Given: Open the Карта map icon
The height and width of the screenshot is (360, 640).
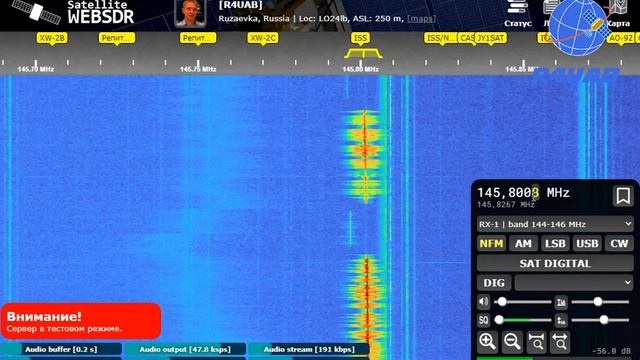Looking at the screenshot, I should [x=618, y=14].
